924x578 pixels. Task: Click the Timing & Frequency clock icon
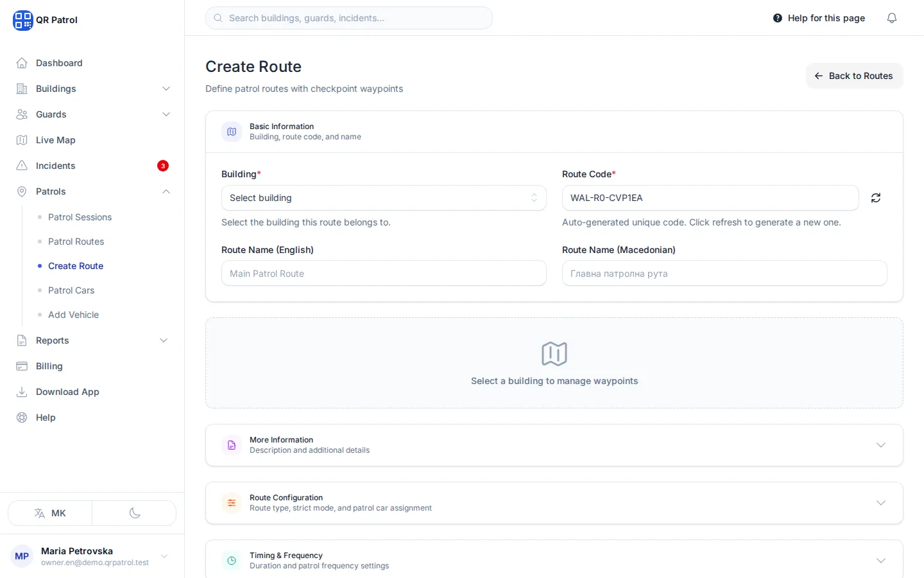pos(232,561)
